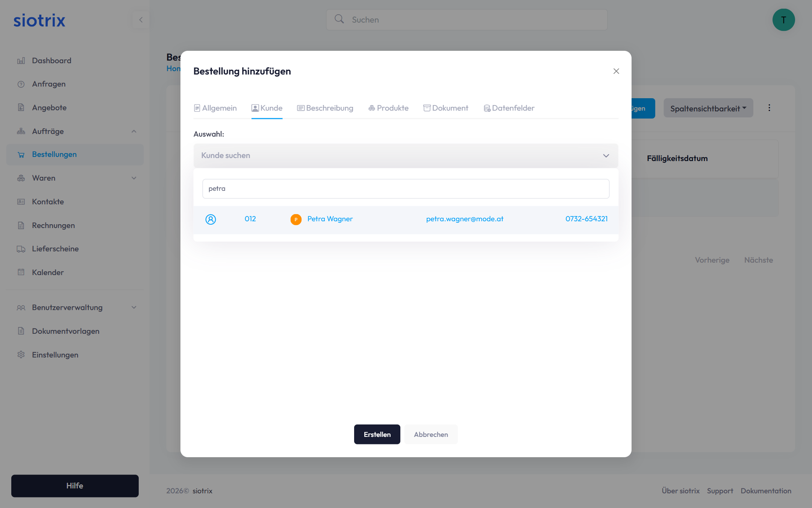
Task: Switch to the Produkte tab
Action: tap(388, 108)
